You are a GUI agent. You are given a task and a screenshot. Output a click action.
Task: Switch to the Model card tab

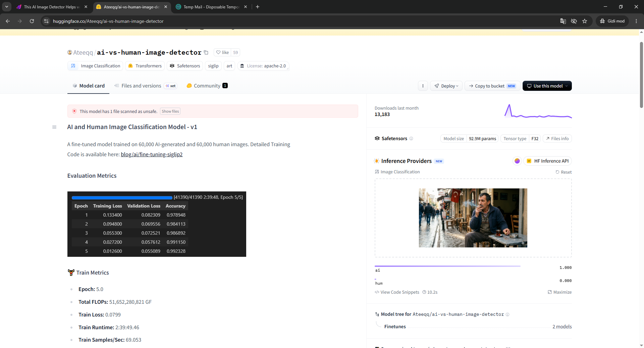[89, 86]
